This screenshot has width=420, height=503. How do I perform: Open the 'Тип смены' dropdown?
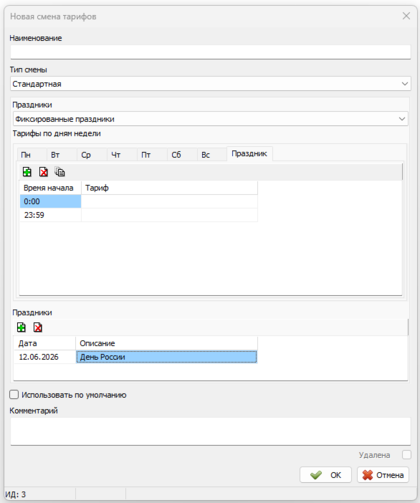point(210,84)
